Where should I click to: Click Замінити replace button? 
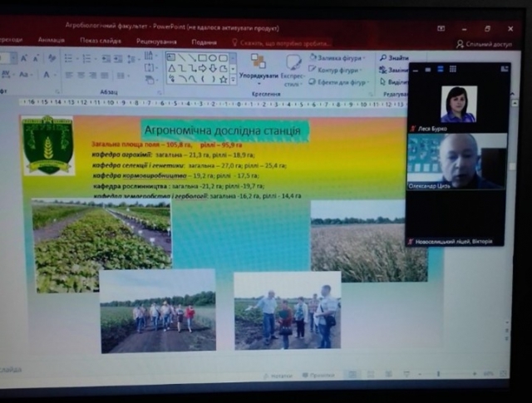tap(393, 70)
